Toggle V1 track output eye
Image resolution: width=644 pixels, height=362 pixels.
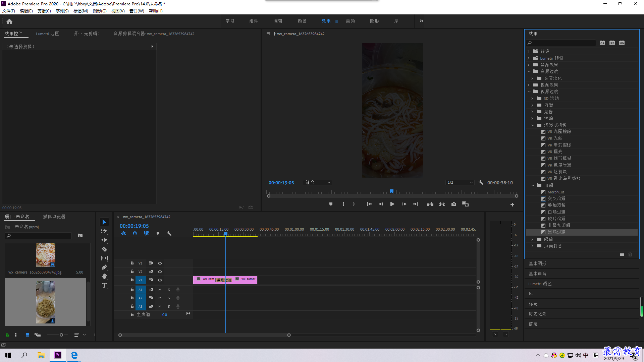point(160,280)
